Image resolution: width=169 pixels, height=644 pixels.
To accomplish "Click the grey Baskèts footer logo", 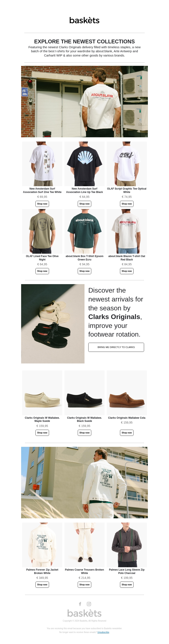I will pyautogui.click(x=84, y=613).
